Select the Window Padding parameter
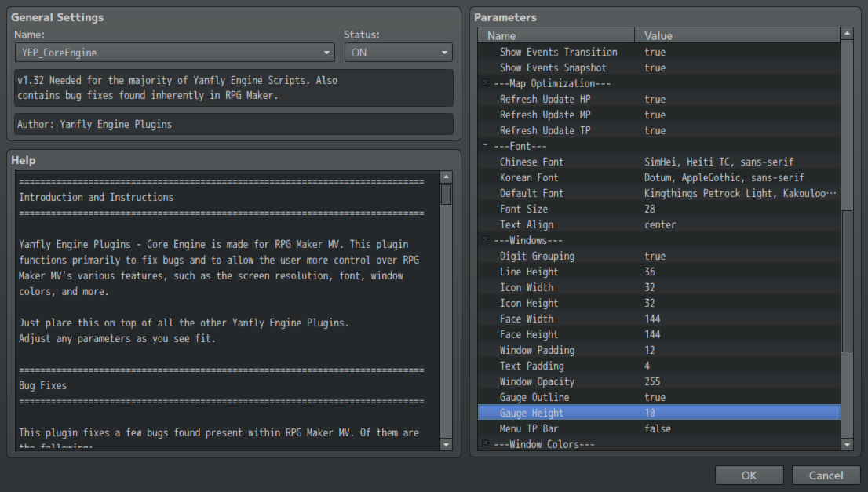 pyautogui.click(x=658, y=350)
